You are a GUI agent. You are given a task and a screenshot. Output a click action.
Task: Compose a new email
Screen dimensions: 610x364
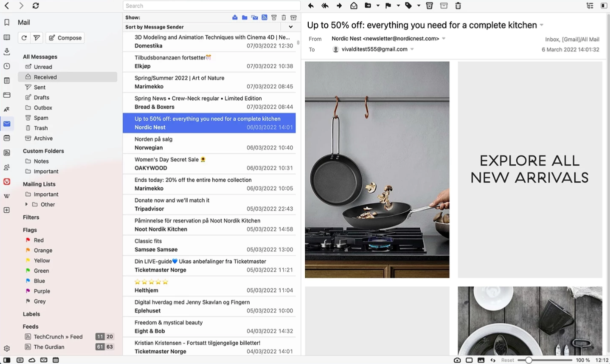[x=65, y=37]
